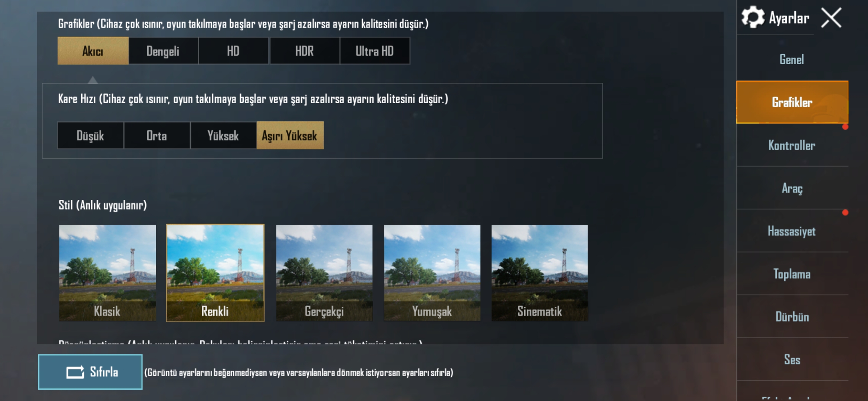This screenshot has height=401, width=868.
Task: Open the Kontroller settings tab
Action: [x=792, y=145]
